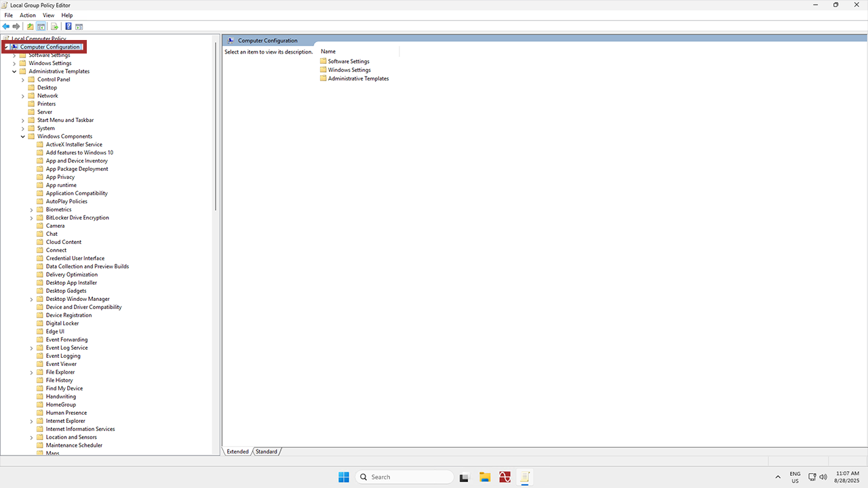
Task: Expand the BitLocker Drive Encryption node
Action: 31,218
